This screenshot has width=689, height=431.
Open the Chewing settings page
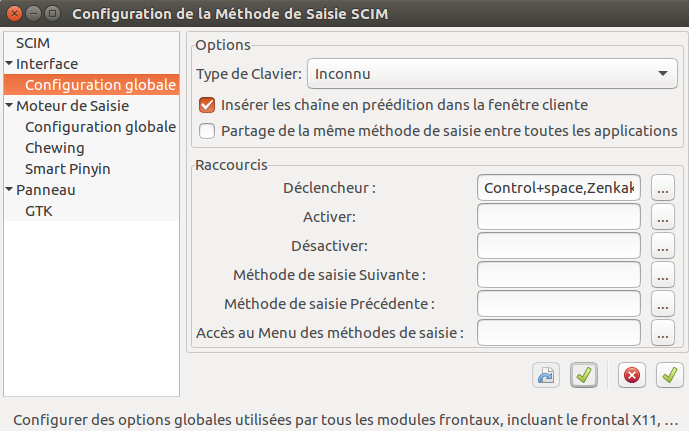click(x=54, y=148)
